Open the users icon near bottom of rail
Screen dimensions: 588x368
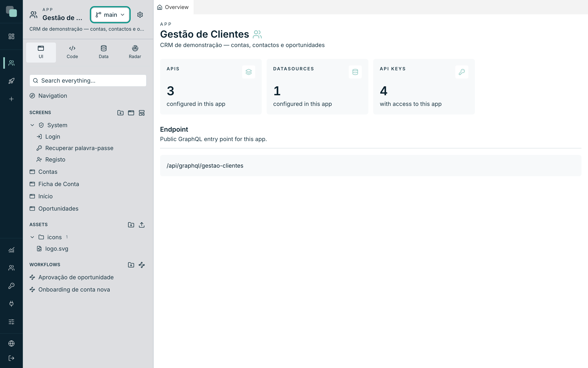coord(11,268)
